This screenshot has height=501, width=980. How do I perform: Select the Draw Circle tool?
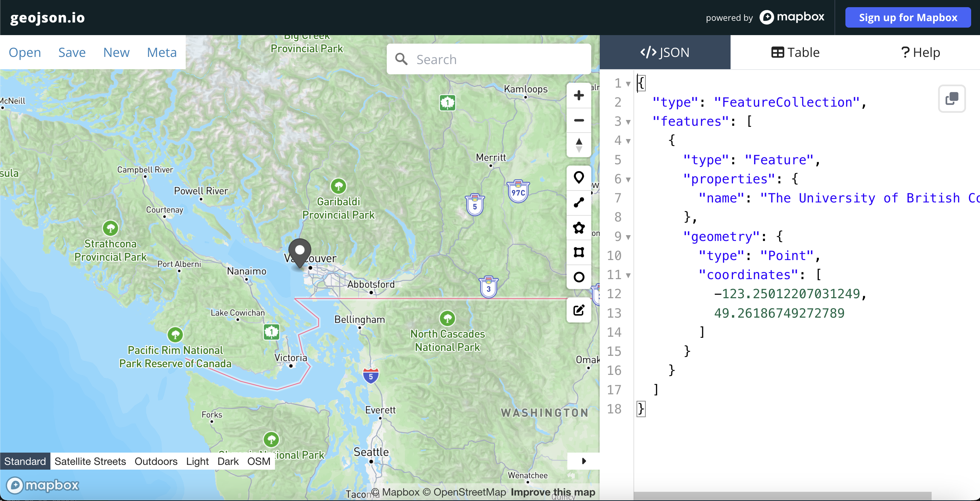pos(579,277)
